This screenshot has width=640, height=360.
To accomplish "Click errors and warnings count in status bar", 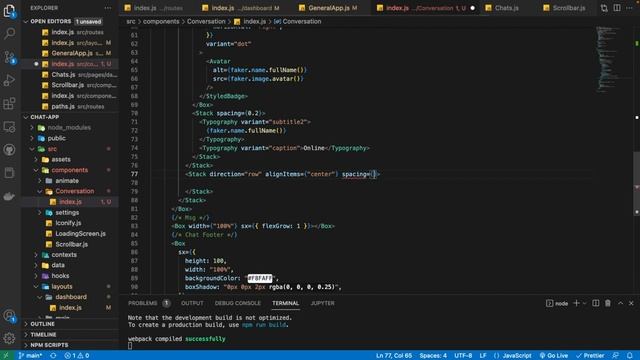I will (x=77, y=356).
